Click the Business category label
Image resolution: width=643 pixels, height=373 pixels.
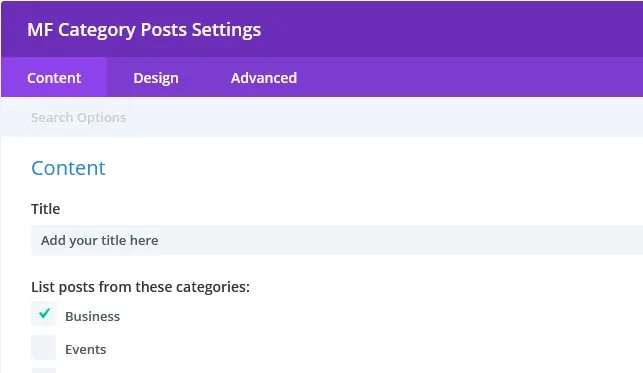click(93, 316)
